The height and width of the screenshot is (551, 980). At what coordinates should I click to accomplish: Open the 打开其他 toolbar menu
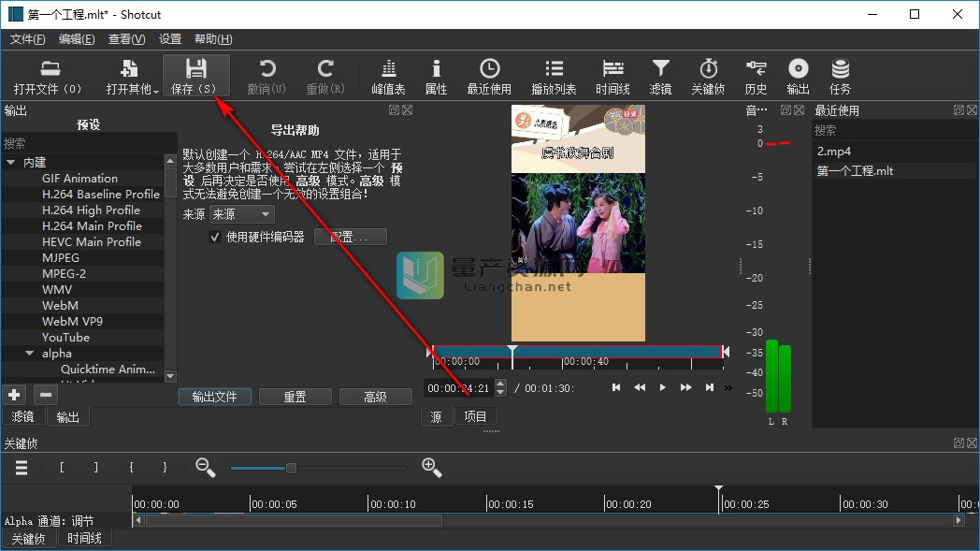(x=131, y=77)
